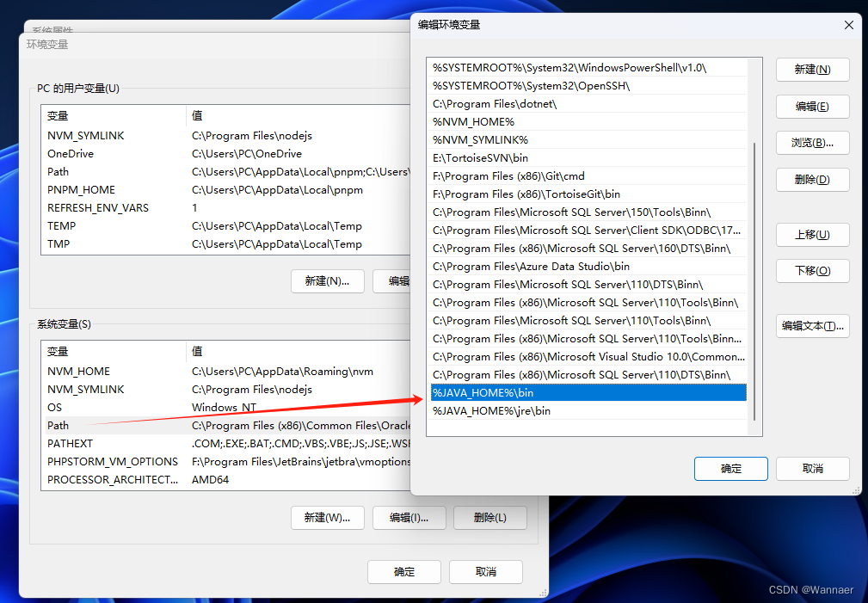Viewport: 868px width, 603px height.
Task: Select the PHPSTORM_VM_OPTIONS variable row
Action: click(x=226, y=462)
